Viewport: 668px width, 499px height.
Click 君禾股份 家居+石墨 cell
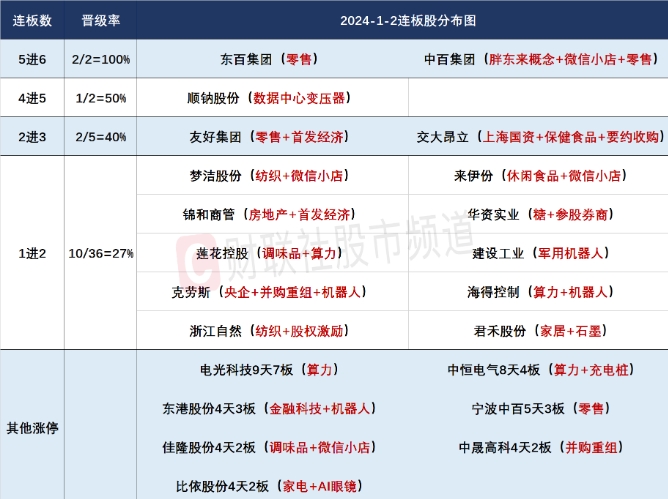tap(540, 331)
